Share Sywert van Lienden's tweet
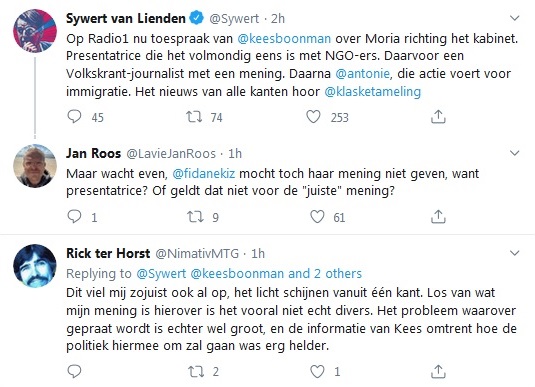This screenshot has height=387, width=535. click(438, 117)
